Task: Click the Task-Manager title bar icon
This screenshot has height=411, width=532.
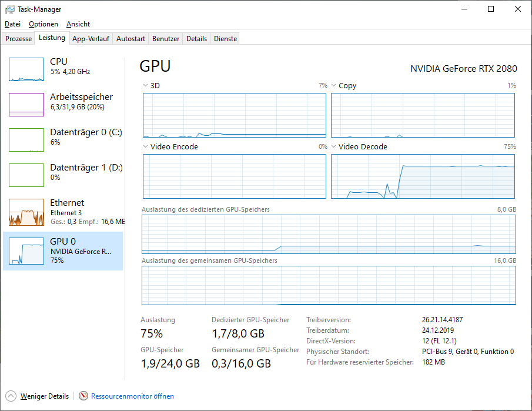Action: (x=10, y=9)
